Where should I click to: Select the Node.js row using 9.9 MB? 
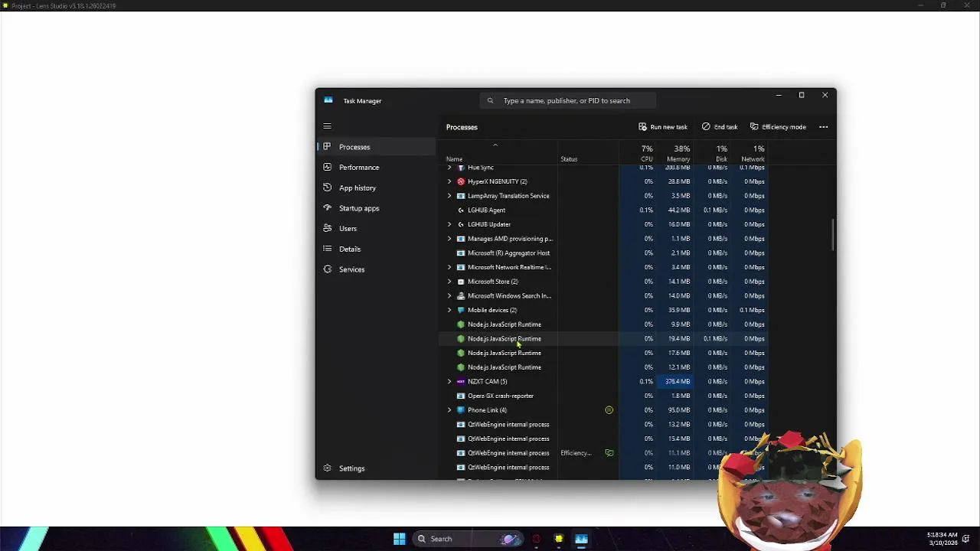[x=605, y=324]
